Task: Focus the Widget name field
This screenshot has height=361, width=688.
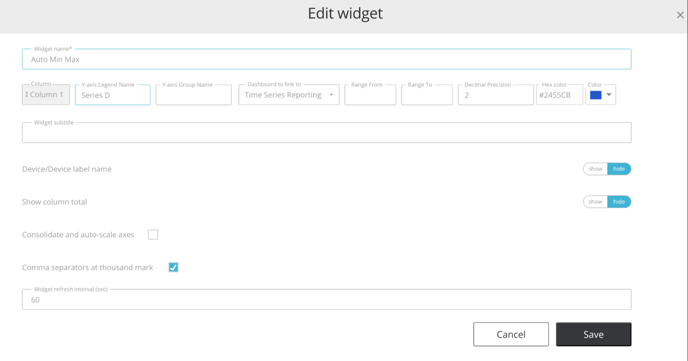Action: point(327,59)
